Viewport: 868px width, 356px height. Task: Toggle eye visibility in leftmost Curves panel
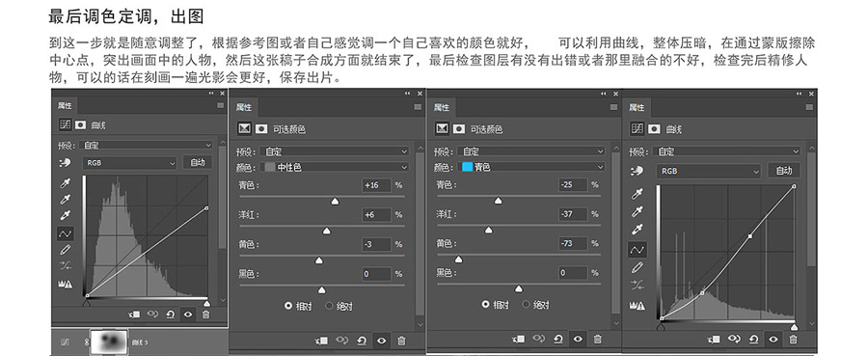[188, 315]
